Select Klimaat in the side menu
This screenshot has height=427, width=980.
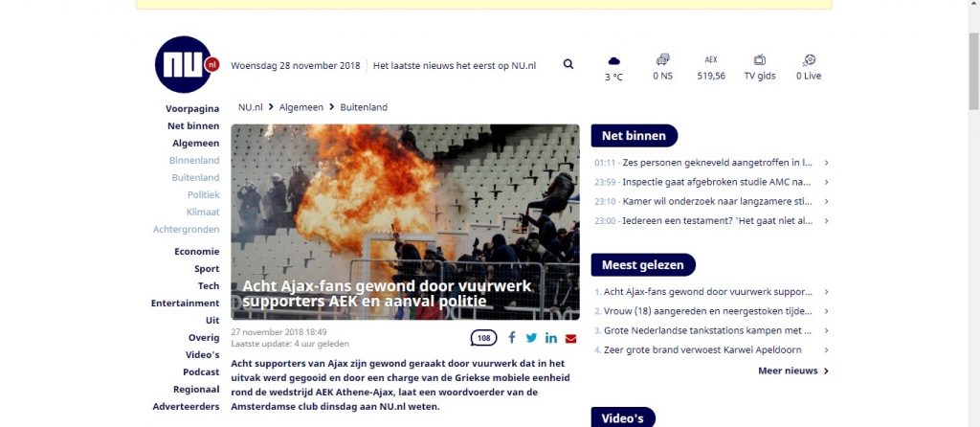[203, 212]
